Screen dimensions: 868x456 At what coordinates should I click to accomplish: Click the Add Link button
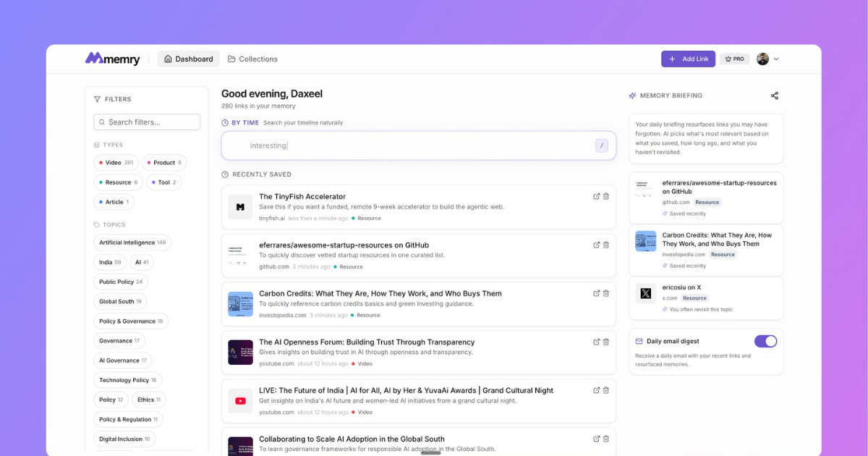688,59
